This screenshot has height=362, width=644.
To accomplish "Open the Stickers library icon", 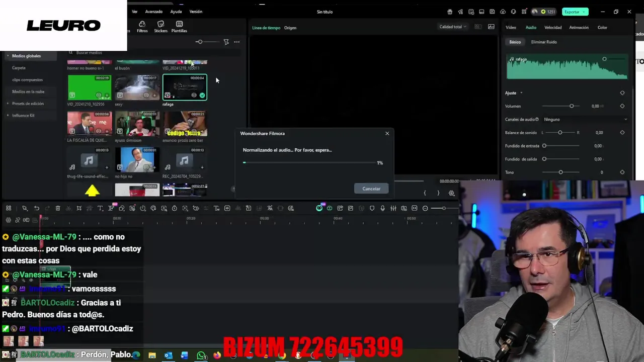I will tap(160, 27).
